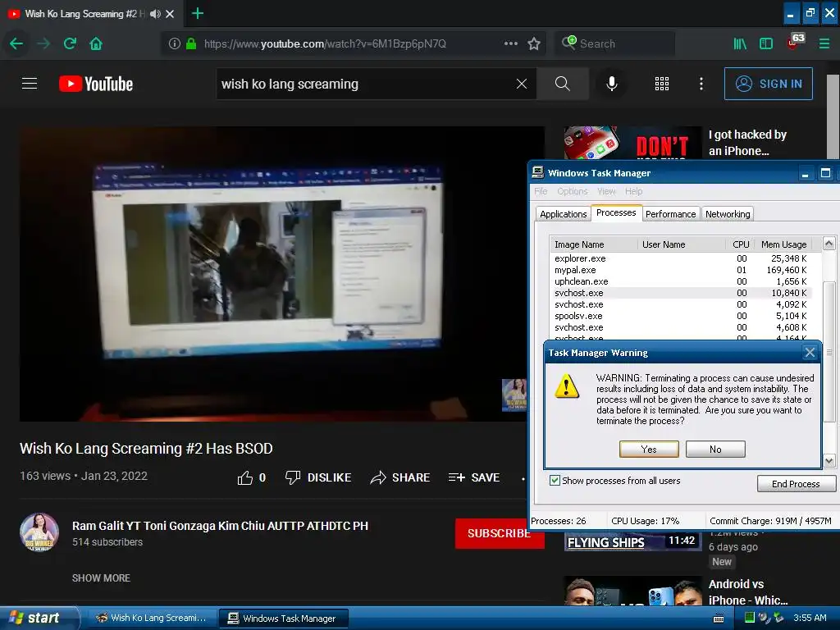Open the 'I got hacked by an iPhone' thumbnail
Screen dimensions: 840x630
(632, 143)
